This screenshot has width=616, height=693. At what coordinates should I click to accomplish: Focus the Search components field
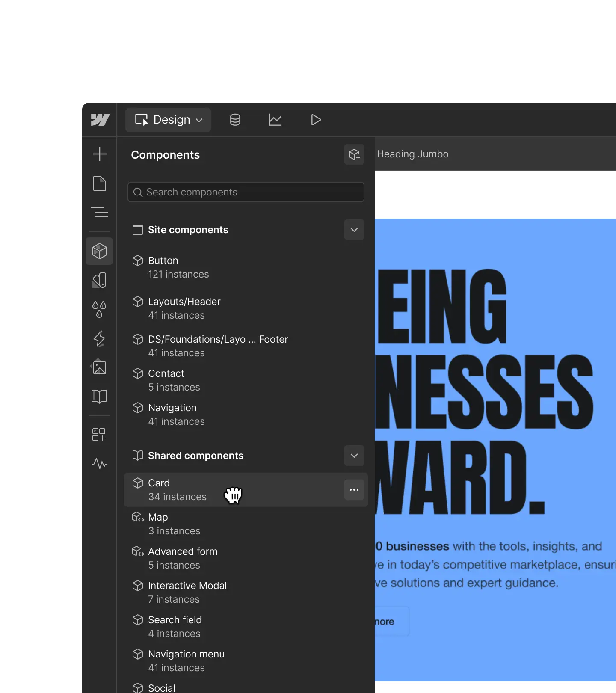(x=246, y=192)
